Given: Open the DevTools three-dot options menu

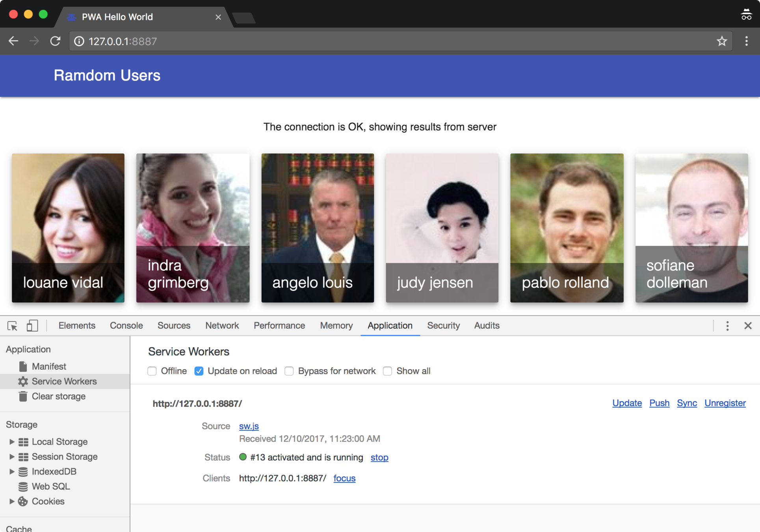Looking at the screenshot, I should coord(727,326).
